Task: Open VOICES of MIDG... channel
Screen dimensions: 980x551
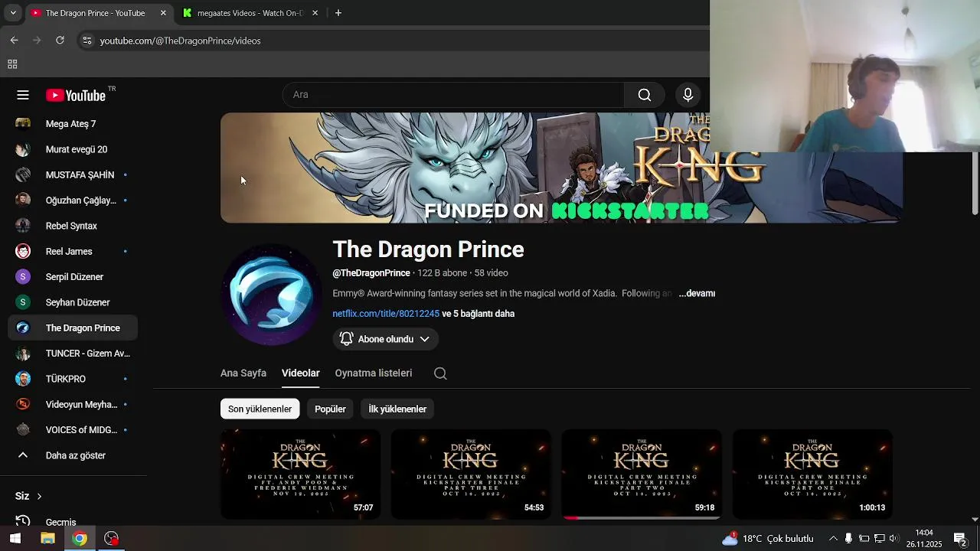Action: (x=73, y=430)
